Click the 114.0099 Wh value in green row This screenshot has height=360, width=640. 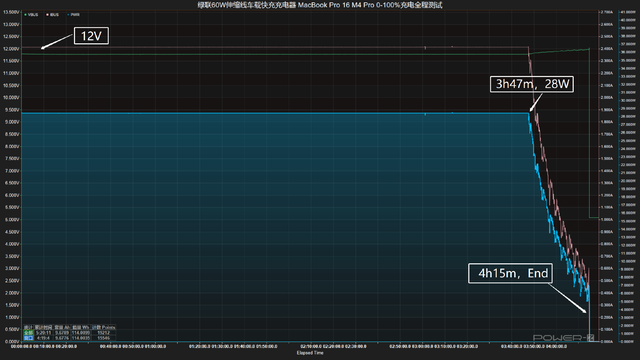pos(81,333)
